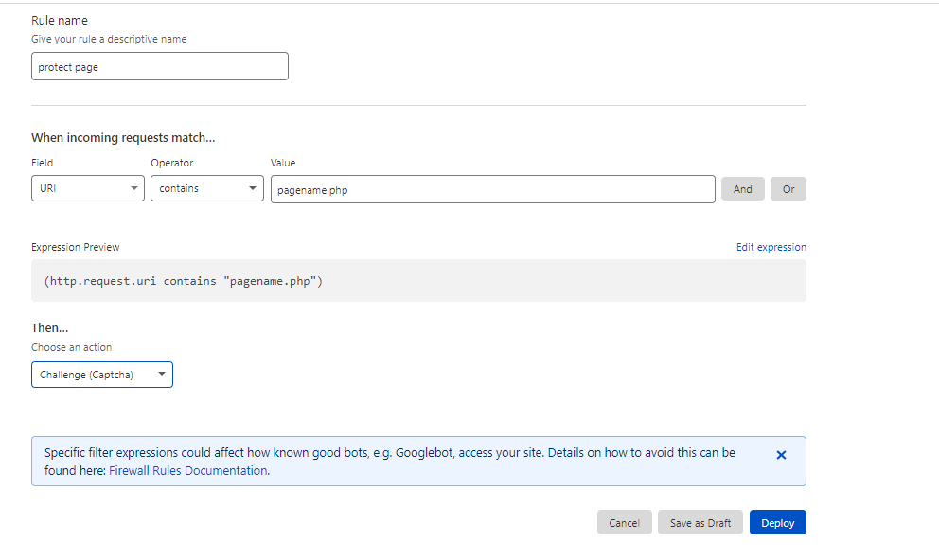Dismiss the Googlebot info banner
Screen dimensions: 939x560
click(x=781, y=455)
